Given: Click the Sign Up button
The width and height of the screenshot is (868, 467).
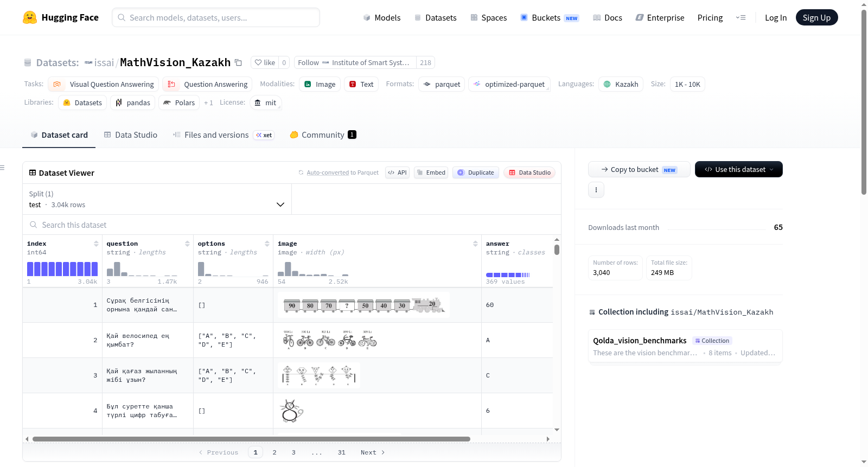Looking at the screenshot, I should click(x=816, y=17).
